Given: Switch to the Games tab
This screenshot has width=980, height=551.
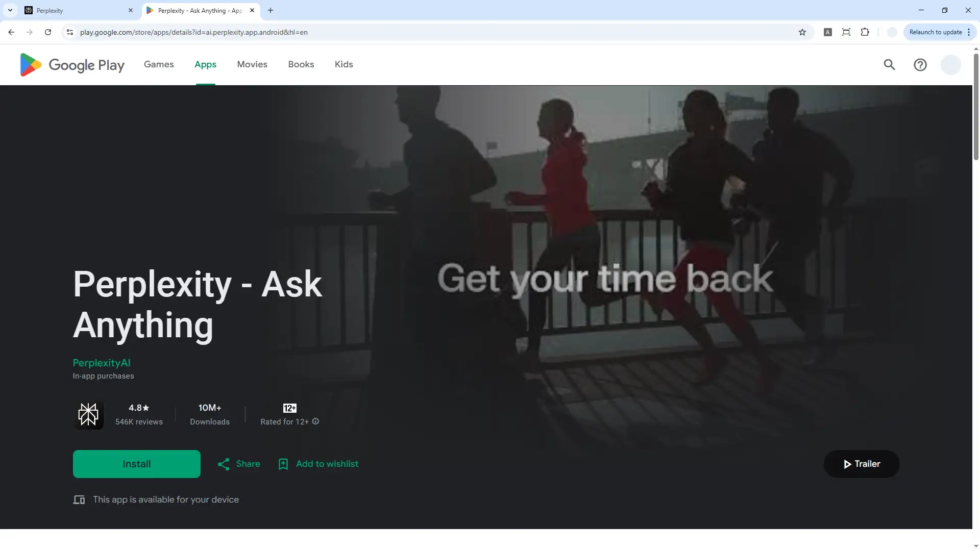Looking at the screenshot, I should click(x=159, y=64).
